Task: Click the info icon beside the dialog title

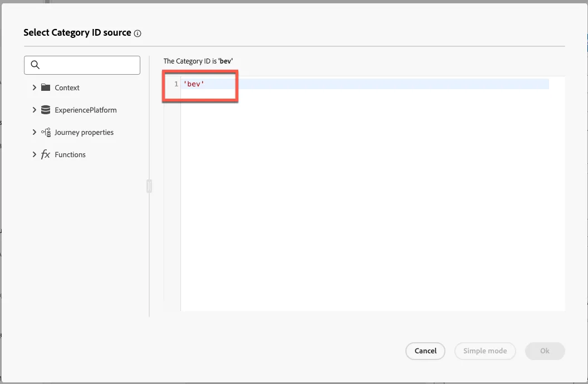Action: (x=138, y=33)
